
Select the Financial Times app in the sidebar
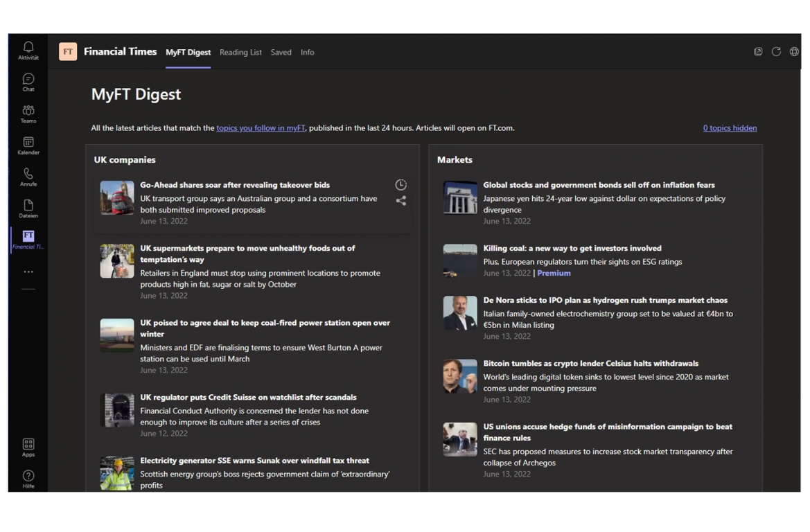[x=28, y=240]
